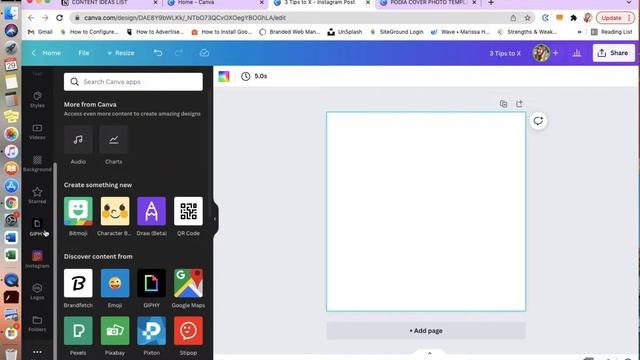Open Folders in the side rail
The height and width of the screenshot is (360, 640).
(37, 323)
